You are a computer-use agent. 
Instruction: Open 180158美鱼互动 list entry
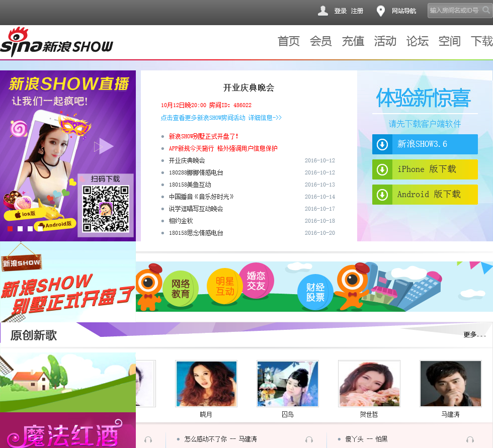point(190,185)
